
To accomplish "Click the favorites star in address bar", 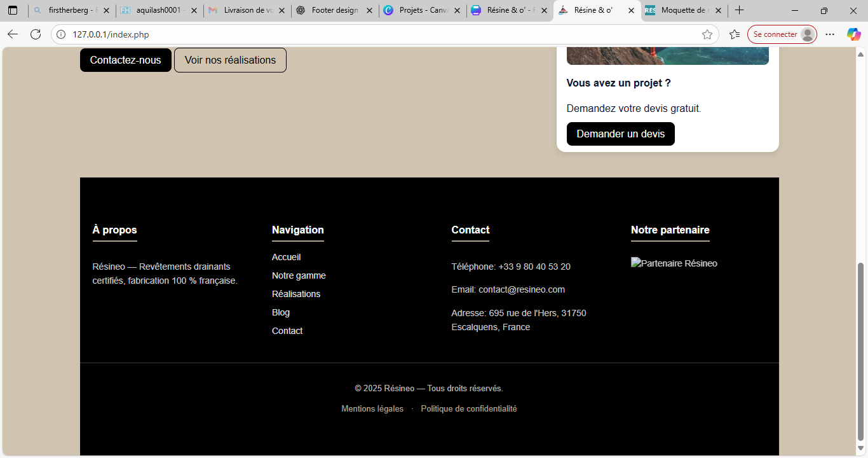I will point(707,34).
